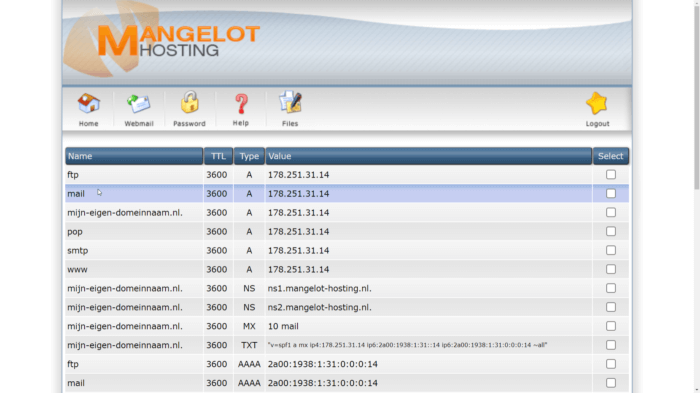Click the 178.251.31.14 value in www row

298,270
